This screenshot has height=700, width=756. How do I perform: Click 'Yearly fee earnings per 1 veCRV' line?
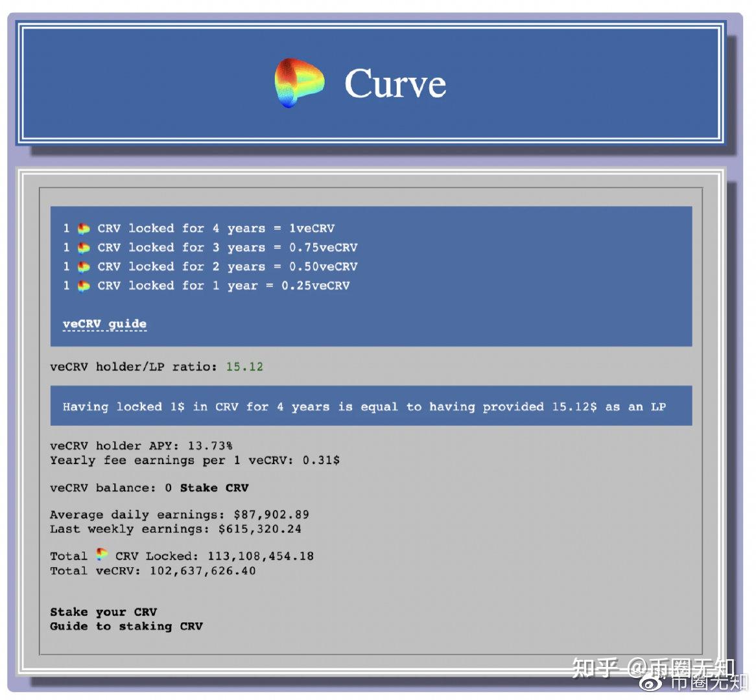point(195,460)
